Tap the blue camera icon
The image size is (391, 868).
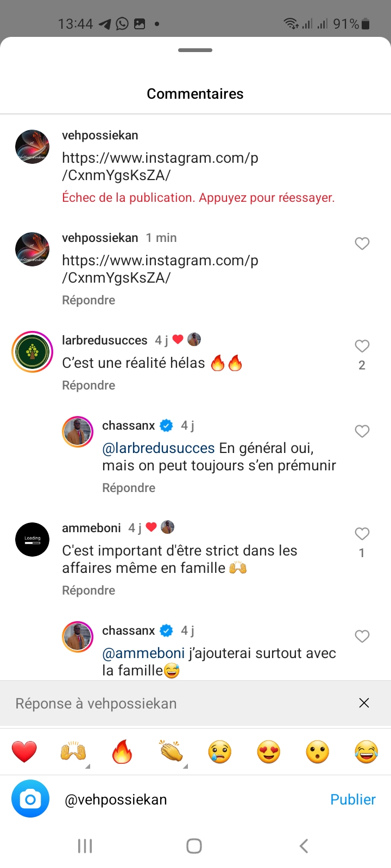click(30, 799)
